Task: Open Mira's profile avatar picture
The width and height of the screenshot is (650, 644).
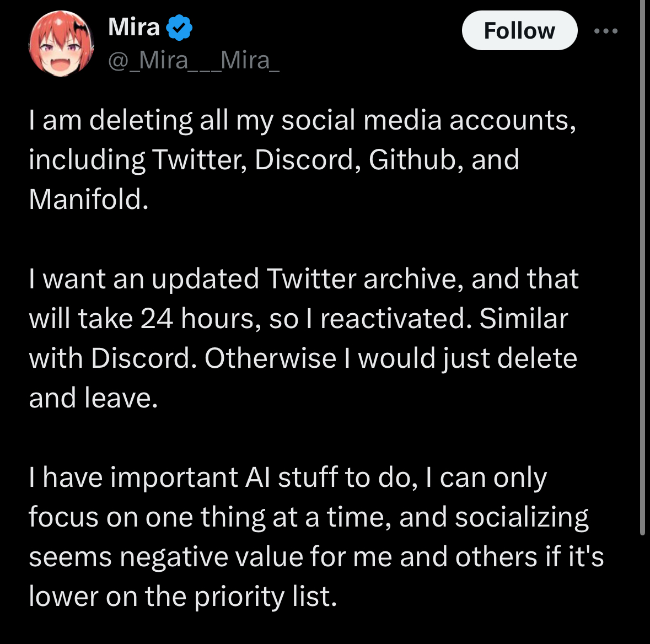Action: coord(62,44)
